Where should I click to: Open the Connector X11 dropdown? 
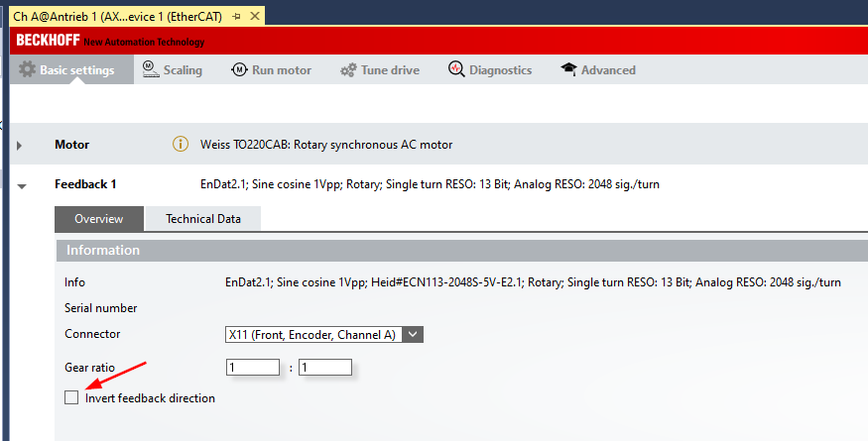[x=414, y=335]
